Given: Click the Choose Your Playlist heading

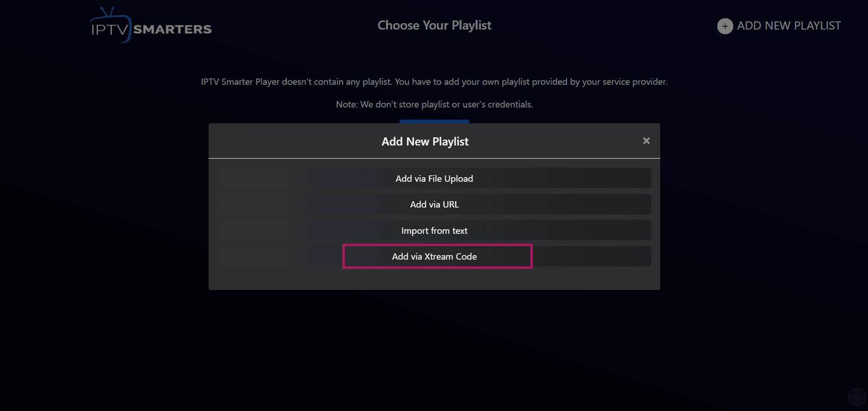Looking at the screenshot, I should click(434, 26).
